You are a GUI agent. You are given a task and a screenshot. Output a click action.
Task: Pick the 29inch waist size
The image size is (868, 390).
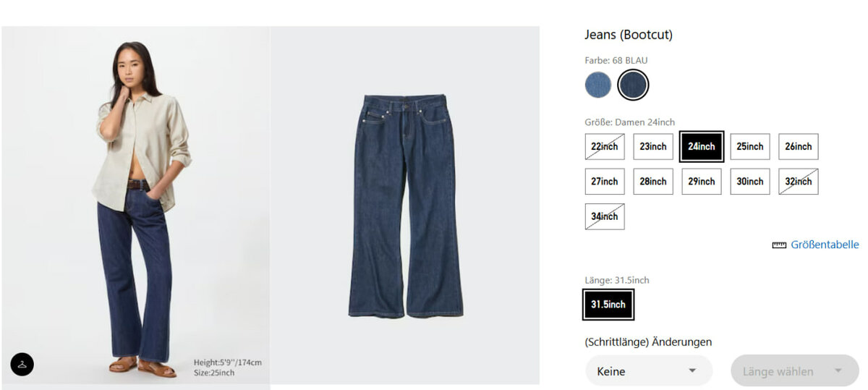pos(702,182)
